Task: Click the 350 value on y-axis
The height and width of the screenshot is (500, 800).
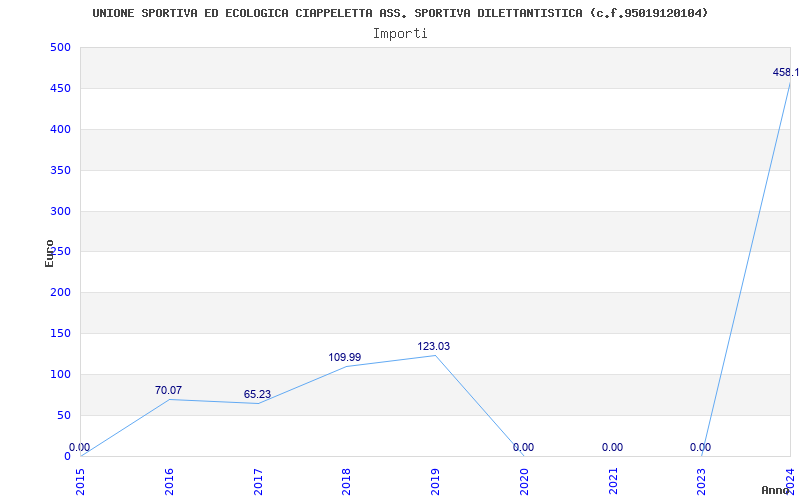Action: point(60,170)
